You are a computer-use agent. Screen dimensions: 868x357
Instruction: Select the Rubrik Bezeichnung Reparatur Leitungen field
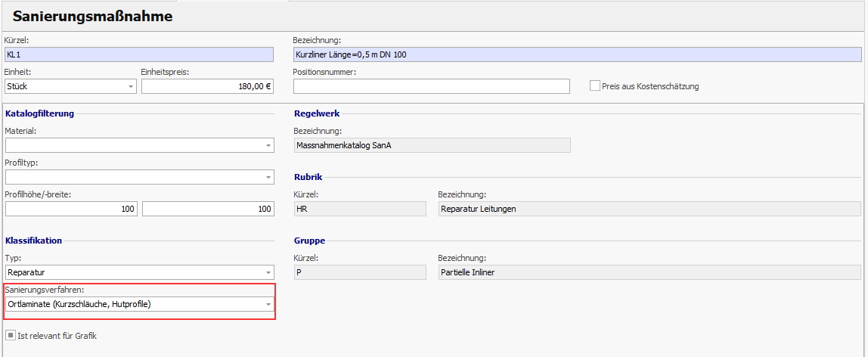click(x=649, y=209)
